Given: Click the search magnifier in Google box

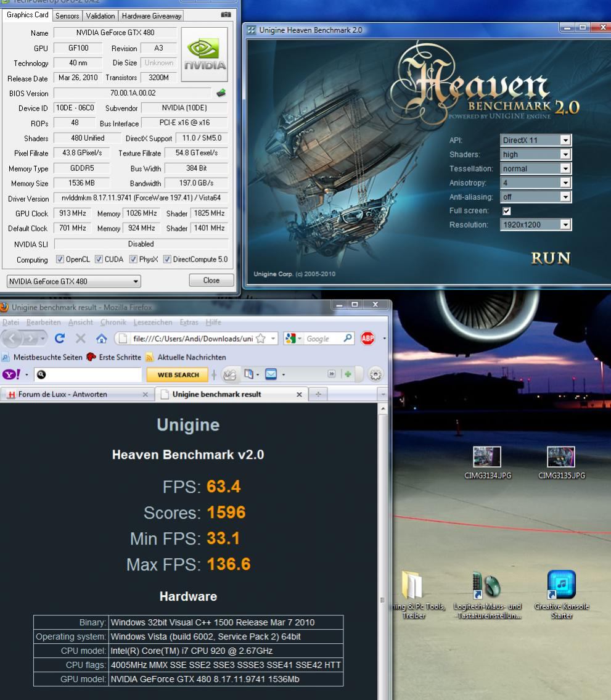Looking at the screenshot, I should click(x=348, y=339).
